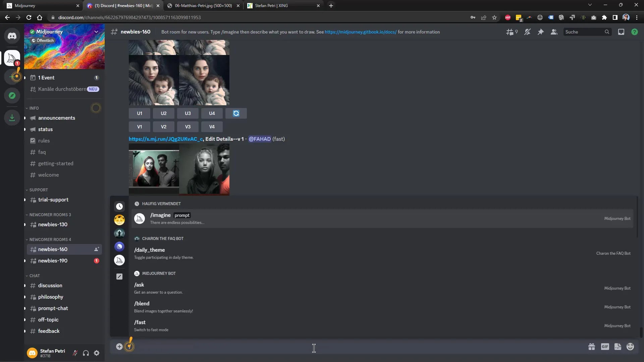Select the discussion channel
Screen dimensions: 644x362
click(50, 285)
